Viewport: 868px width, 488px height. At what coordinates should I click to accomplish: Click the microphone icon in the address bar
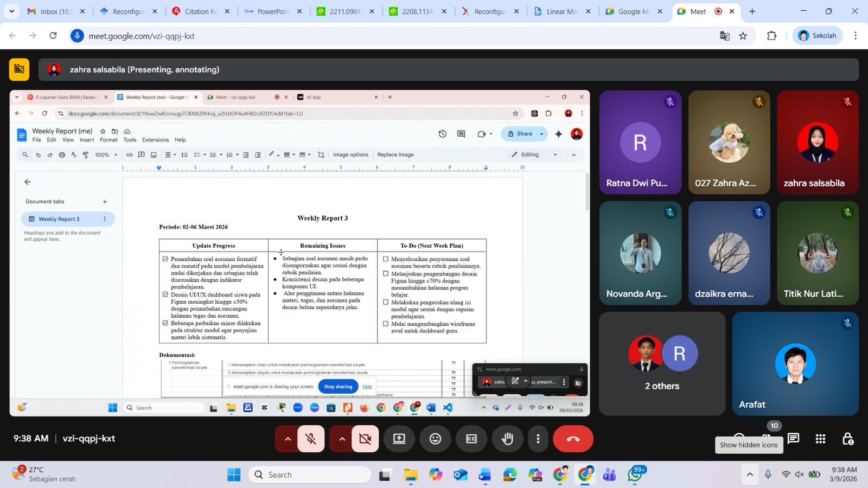78,36
